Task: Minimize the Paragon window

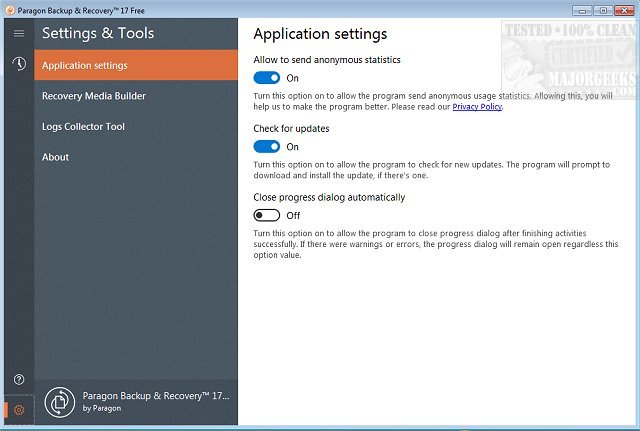Action: click(582, 10)
